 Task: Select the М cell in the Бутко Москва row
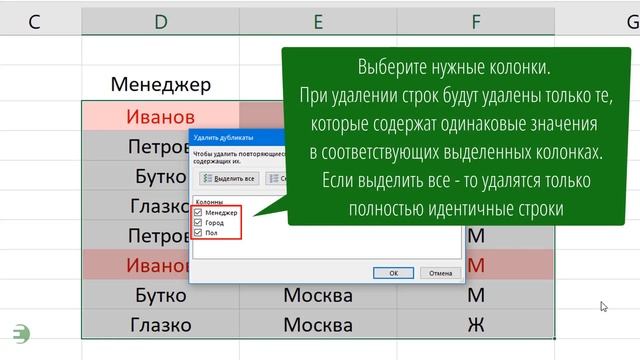point(476,295)
